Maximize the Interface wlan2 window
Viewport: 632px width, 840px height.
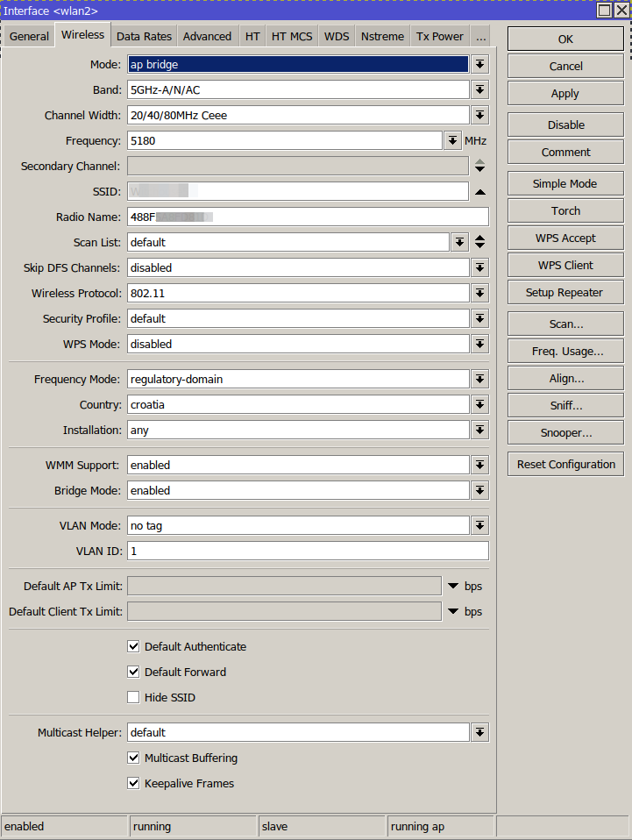tap(604, 11)
